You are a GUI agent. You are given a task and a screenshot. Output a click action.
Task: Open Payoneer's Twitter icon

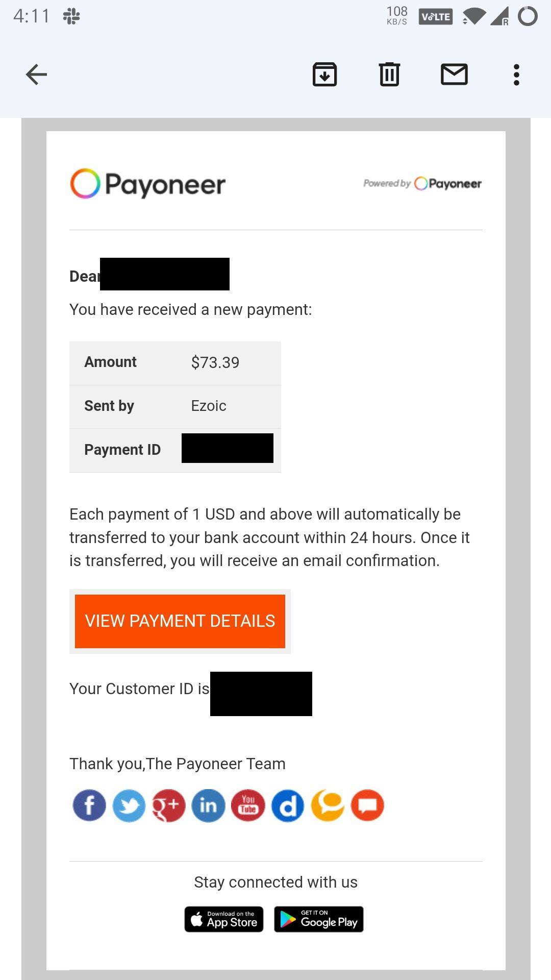click(x=129, y=805)
